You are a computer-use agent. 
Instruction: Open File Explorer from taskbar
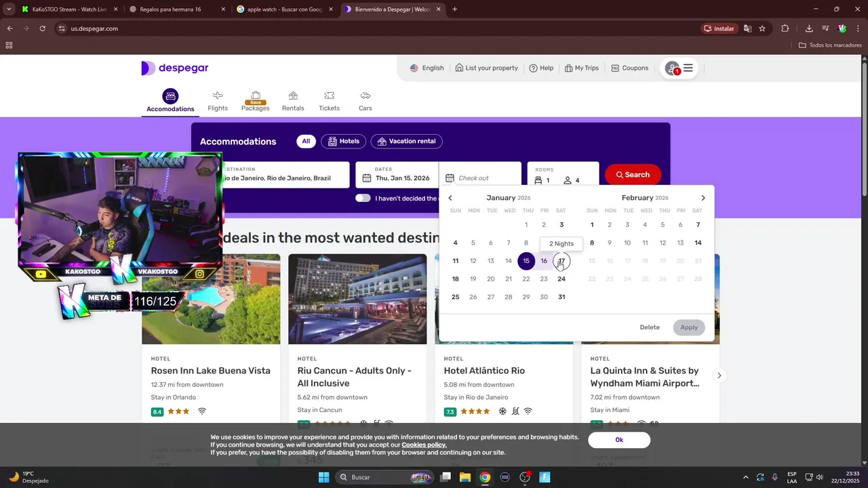click(x=465, y=477)
